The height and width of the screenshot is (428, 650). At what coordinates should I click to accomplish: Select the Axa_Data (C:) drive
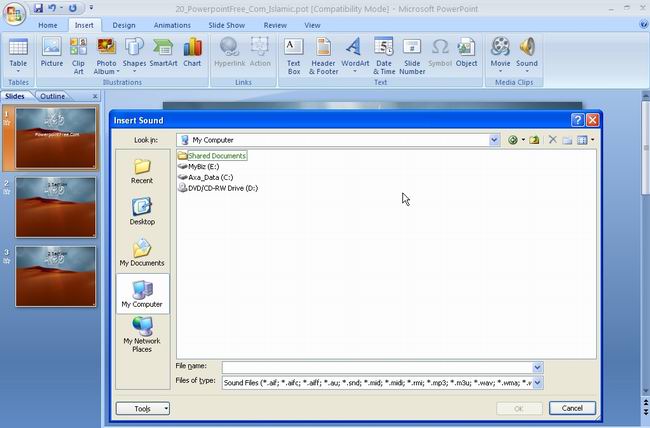tap(206, 177)
